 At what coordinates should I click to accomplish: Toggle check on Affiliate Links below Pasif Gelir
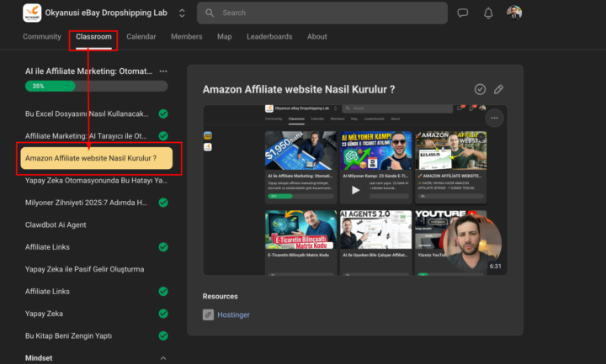163,292
